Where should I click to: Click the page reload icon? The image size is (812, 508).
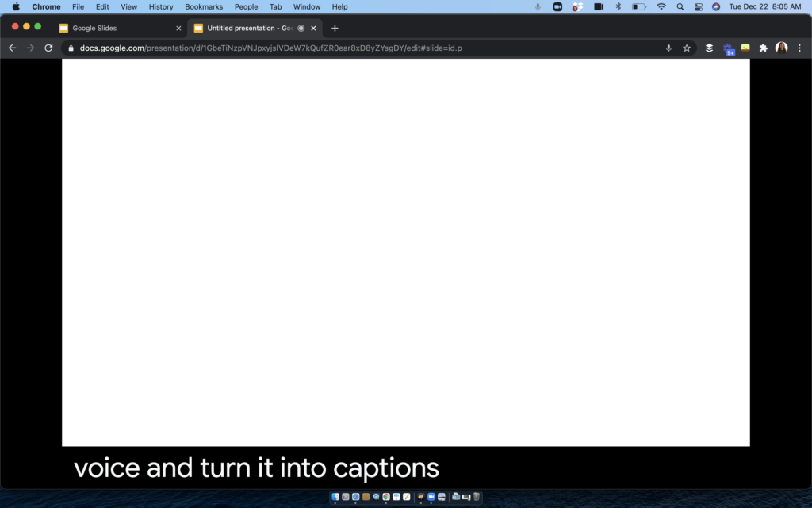[x=48, y=48]
